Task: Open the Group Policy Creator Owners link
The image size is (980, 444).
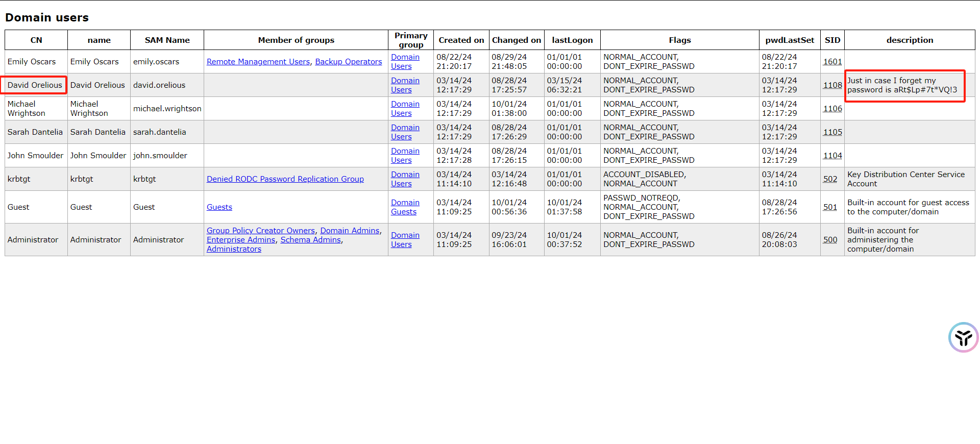Action: click(260, 231)
